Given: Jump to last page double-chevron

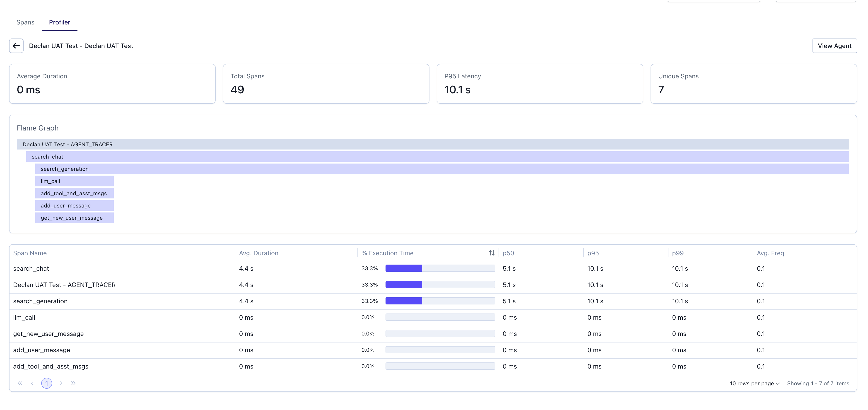Looking at the screenshot, I should [x=73, y=383].
